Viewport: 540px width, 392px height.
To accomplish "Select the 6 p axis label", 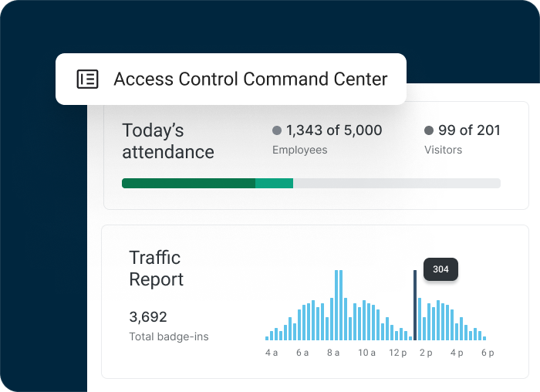I will [x=486, y=353].
